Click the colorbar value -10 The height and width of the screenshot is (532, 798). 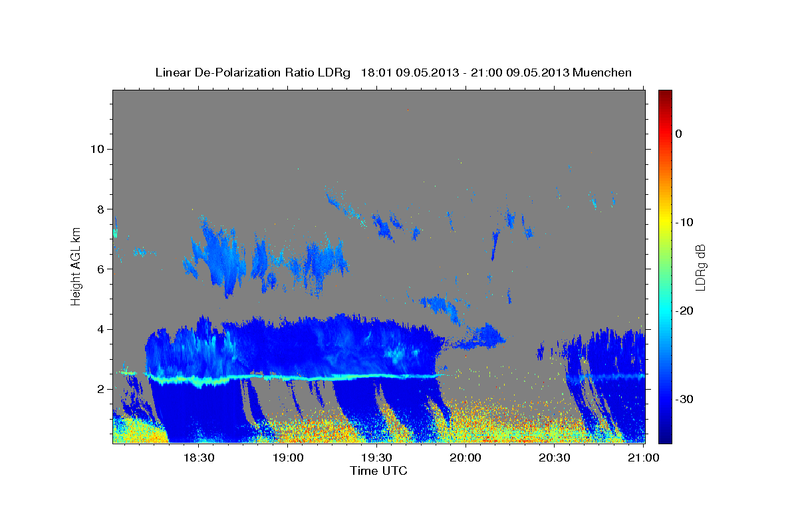pos(685,222)
